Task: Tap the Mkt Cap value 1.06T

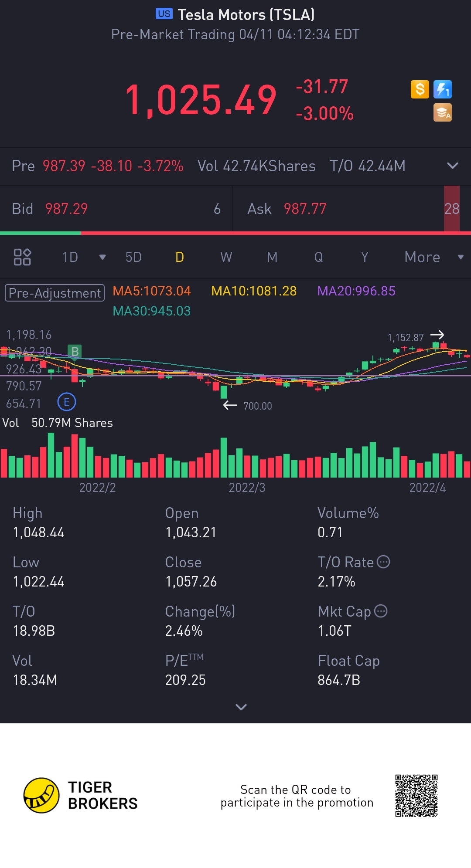Action: point(334,631)
